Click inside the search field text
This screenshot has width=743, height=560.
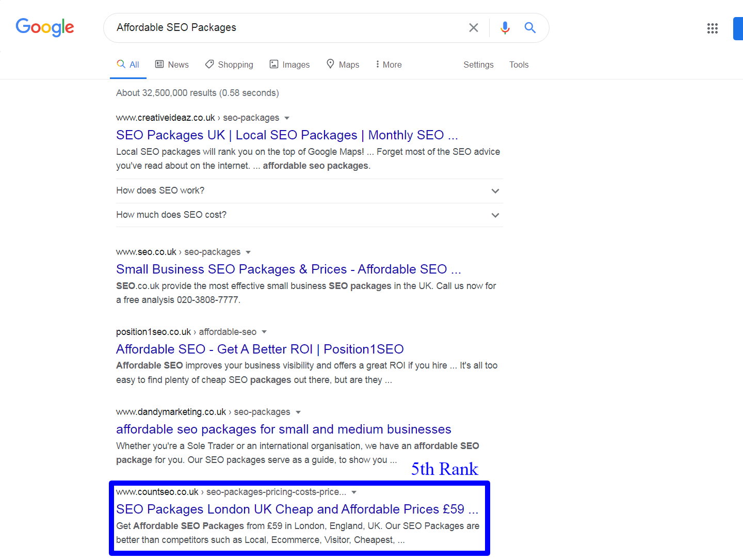click(x=176, y=27)
